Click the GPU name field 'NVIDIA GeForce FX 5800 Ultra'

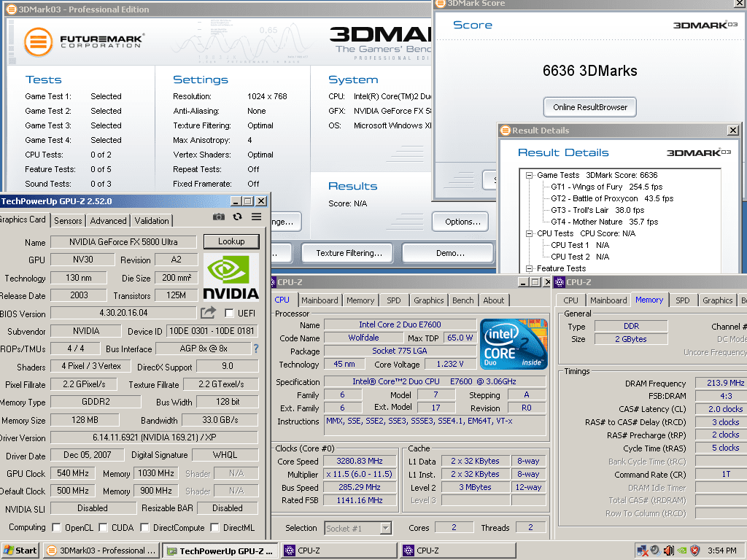pyautogui.click(x=123, y=242)
